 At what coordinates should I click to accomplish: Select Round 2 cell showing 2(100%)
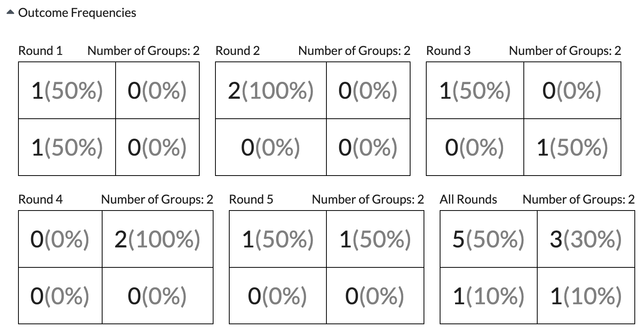click(271, 91)
